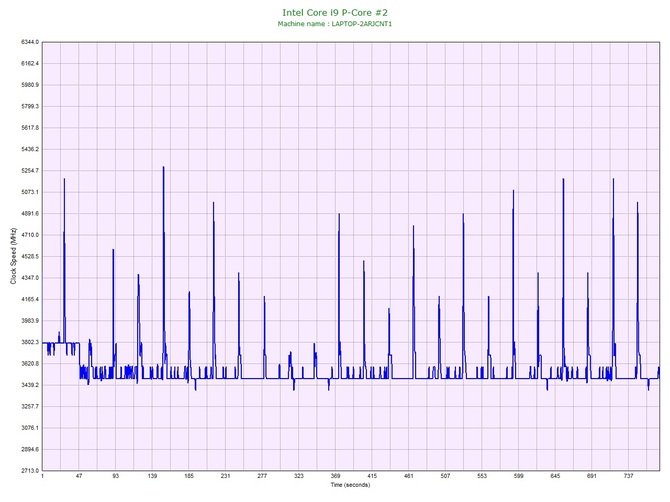670x502 pixels.
Task: Click the 553 time-axis tick label
Action: [x=482, y=476]
